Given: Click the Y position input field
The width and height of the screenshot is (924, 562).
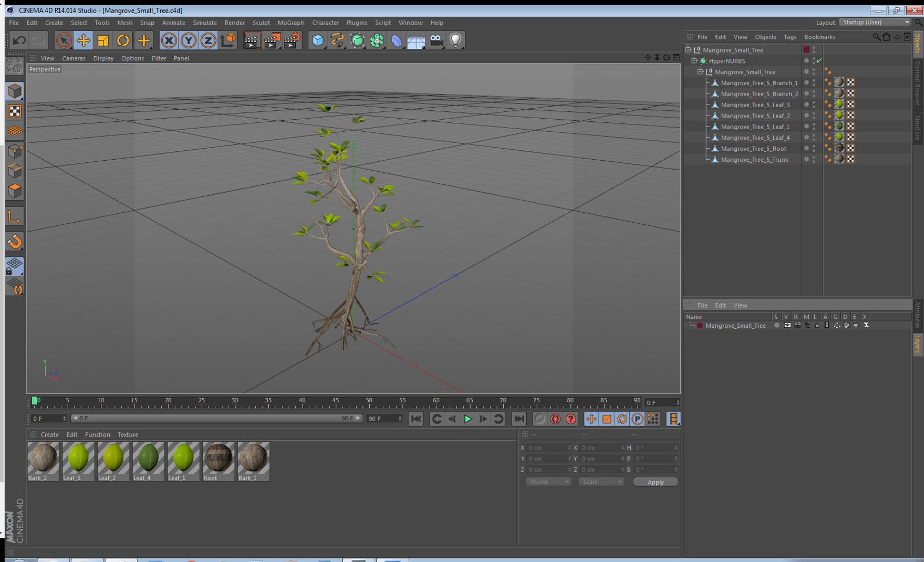Looking at the screenshot, I should pyautogui.click(x=547, y=458).
